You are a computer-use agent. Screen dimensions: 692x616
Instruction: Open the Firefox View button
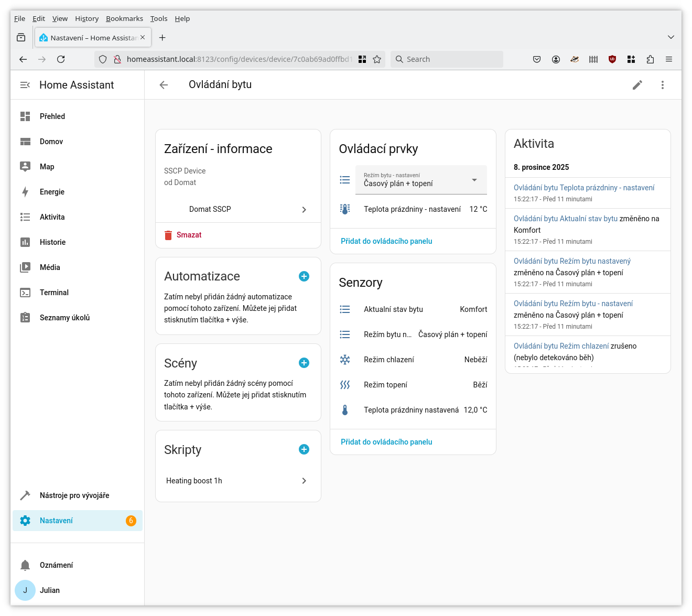[x=21, y=38]
